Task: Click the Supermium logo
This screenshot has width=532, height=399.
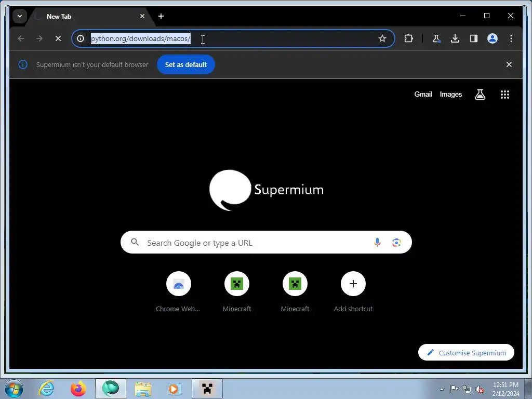Action: (267, 190)
